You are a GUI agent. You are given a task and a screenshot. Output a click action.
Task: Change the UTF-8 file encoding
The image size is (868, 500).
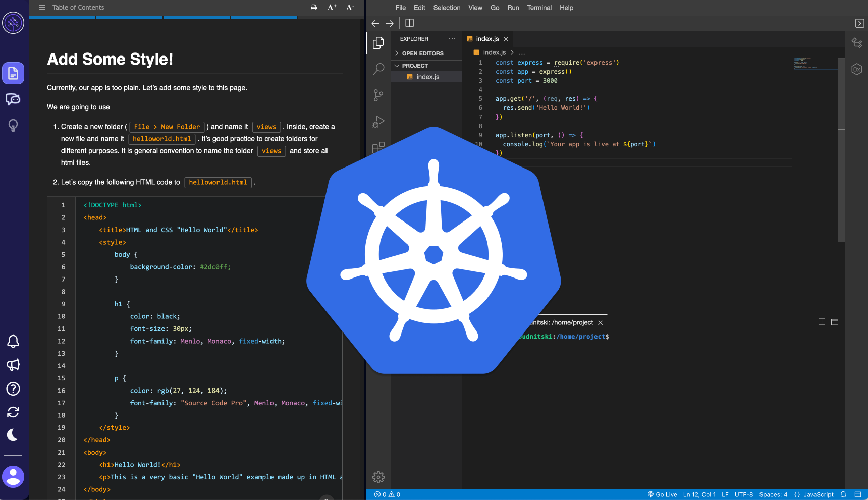tap(744, 494)
